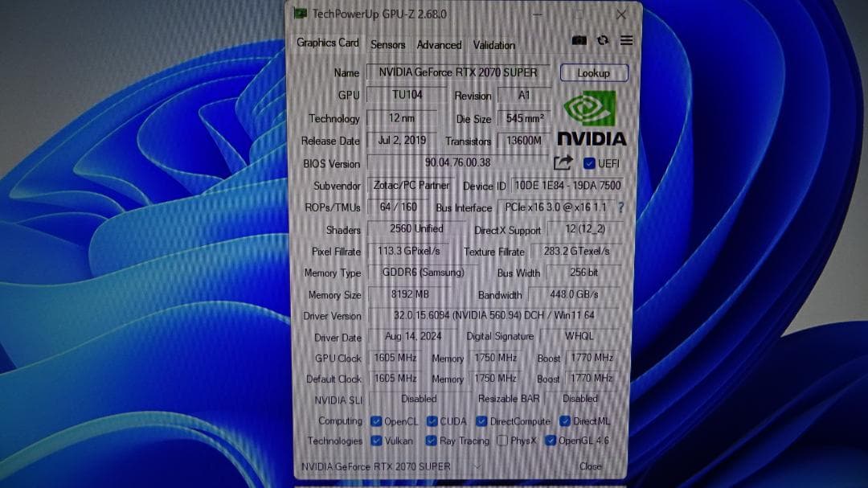Screen dimensions: 868x488
Task: Click the BIOS export share icon
Action: click(563, 163)
